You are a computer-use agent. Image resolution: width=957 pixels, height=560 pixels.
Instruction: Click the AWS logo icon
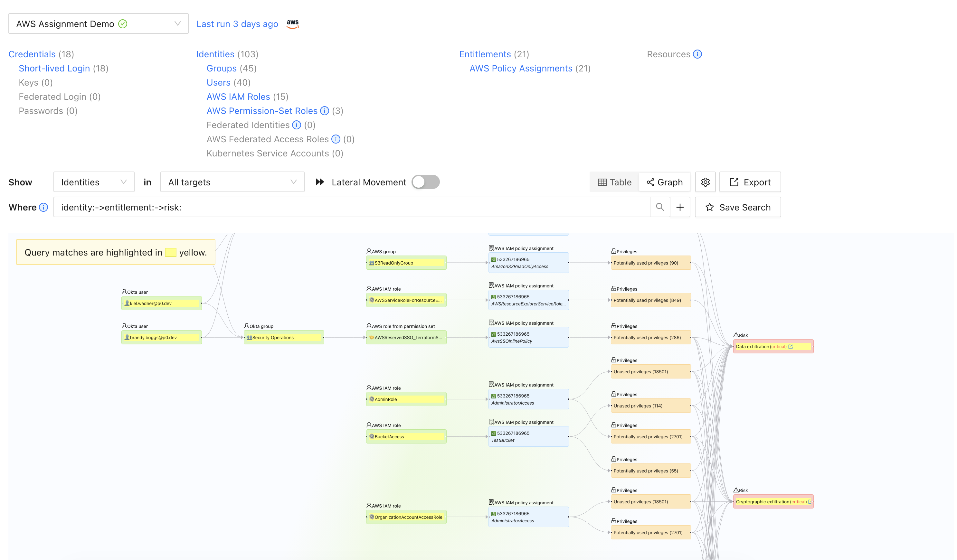[x=292, y=24]
